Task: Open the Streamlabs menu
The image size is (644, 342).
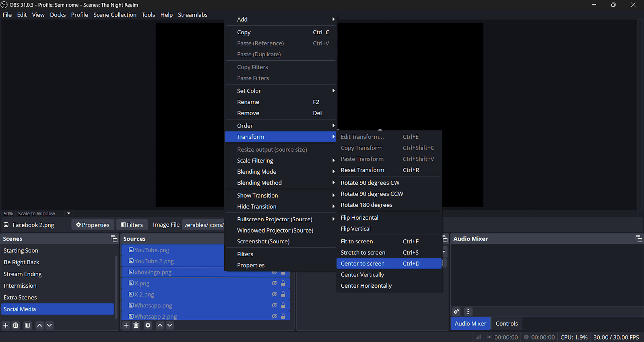Action: (193, 15)
